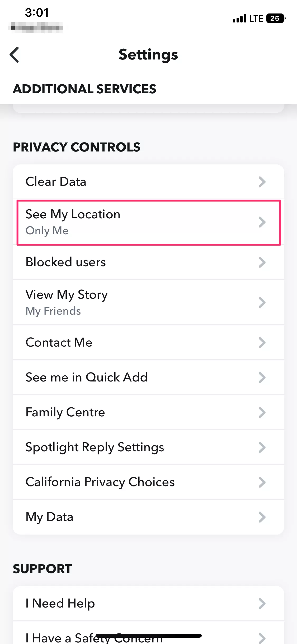Image resolution: width=297 pixels, height=644 pixels.
Task: Click the arrow next to Contact Me
Action: click(262, 343)
